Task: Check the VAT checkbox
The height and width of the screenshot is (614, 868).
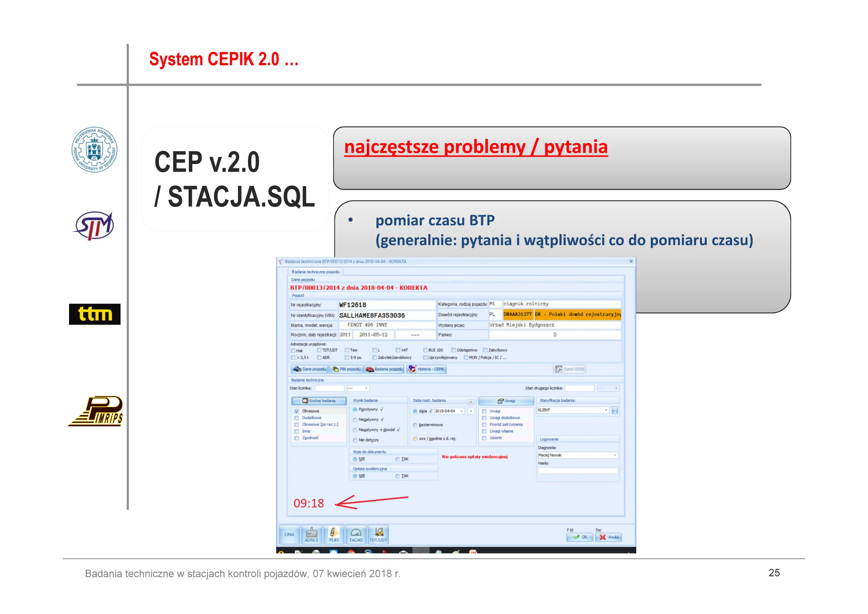Action: [398, 350]
